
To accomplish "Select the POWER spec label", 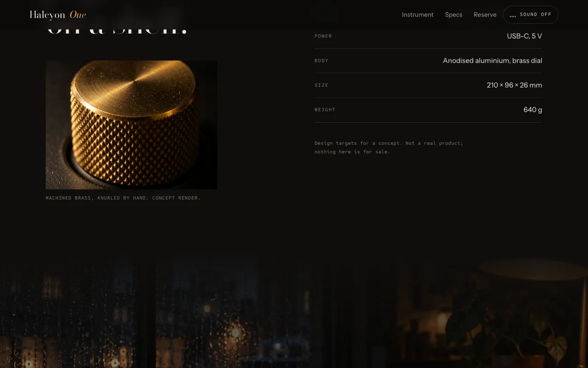I will click(x=323, y=36).
